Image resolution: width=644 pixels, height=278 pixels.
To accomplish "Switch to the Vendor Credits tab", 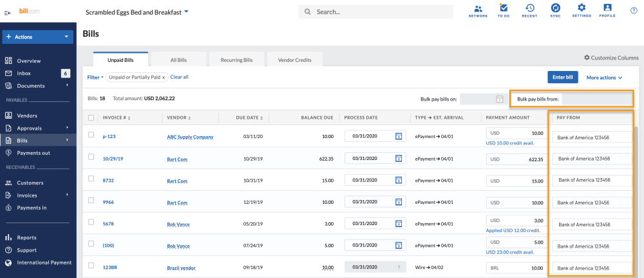I will (294, 59).
